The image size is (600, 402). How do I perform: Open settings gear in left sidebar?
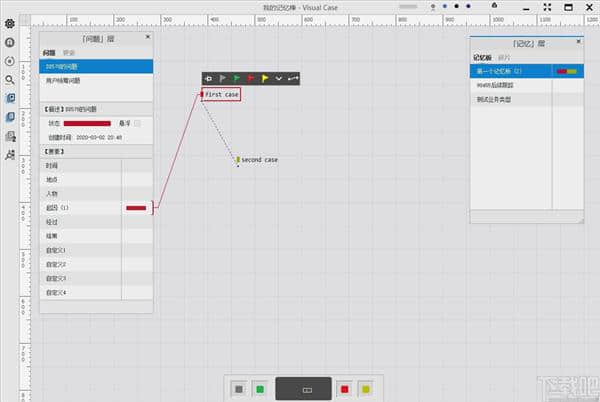(x=10, y=23)
